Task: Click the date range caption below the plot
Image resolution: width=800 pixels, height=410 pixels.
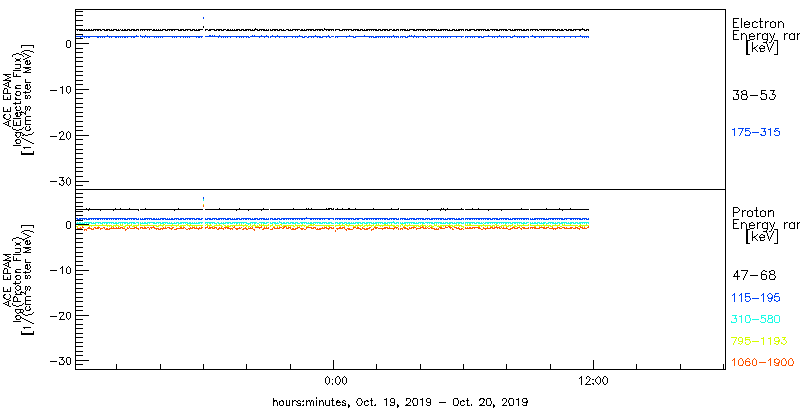Action: (x=399, y=401)
